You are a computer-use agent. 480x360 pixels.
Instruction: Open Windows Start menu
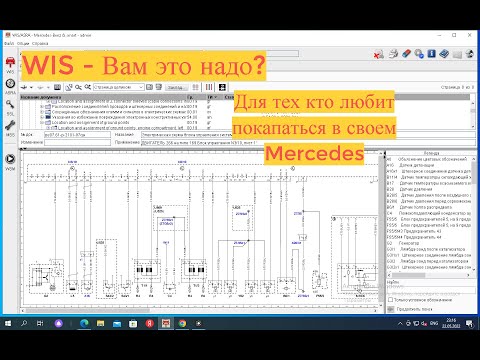coord(8,323)
